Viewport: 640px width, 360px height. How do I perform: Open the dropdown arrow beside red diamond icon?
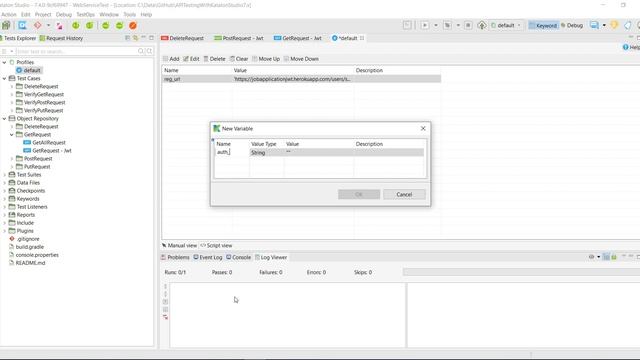pyautogui.click(x=48, y=25)
